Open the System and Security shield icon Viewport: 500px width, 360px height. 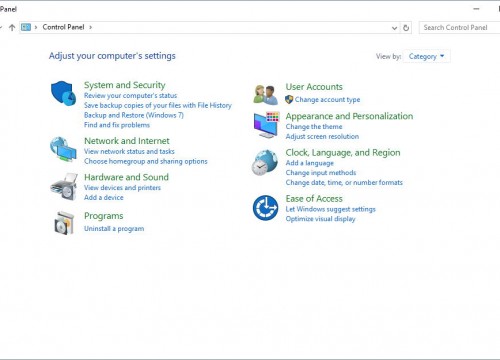[63, 93]
